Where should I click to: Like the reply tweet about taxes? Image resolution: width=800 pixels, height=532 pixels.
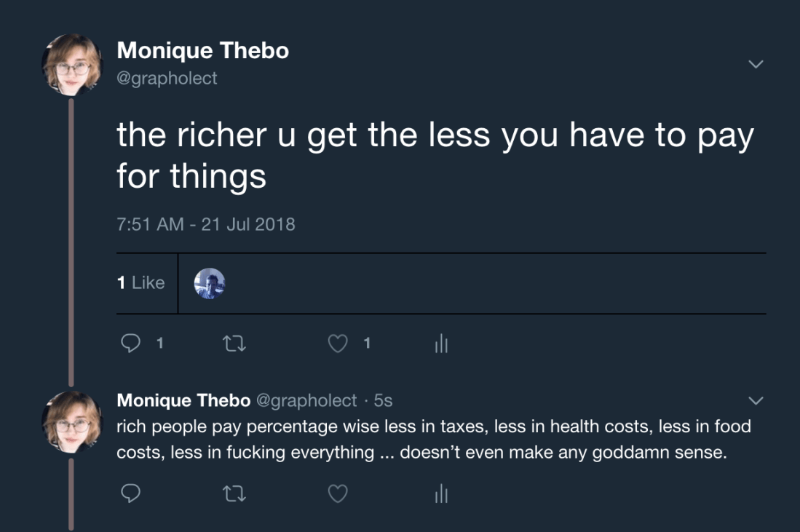click(x=338, y=494)
